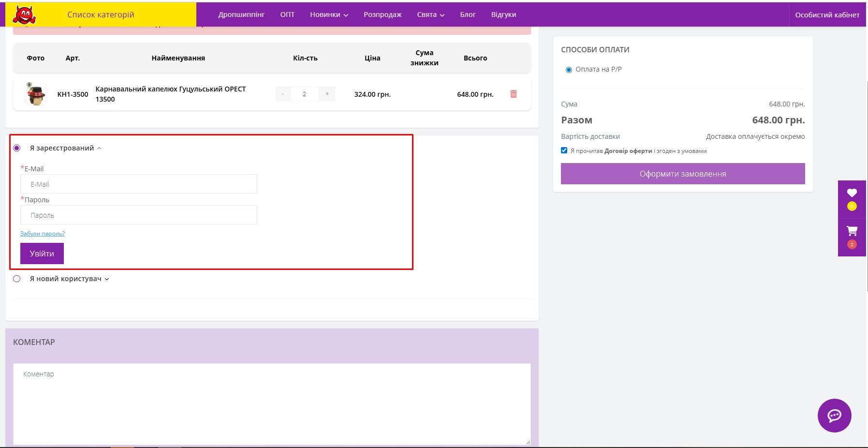The height and width of the screenshot is (448, 868).
Task: Select the 'Я зареєстрований' radio button
Action: [x=17, y=148]
